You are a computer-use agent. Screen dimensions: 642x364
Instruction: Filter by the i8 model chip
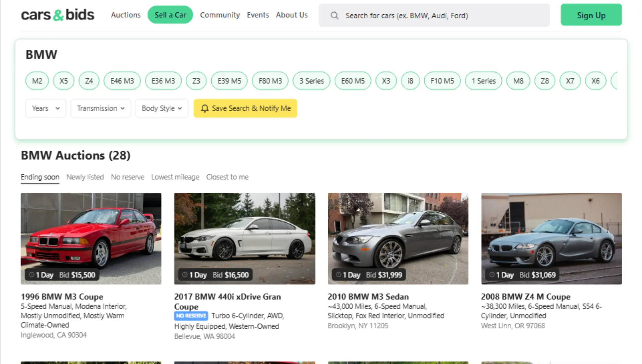[410, 81]
